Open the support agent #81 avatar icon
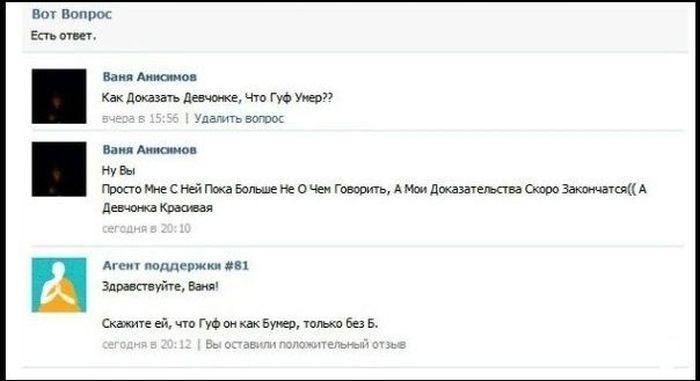 tap(59, 285)
